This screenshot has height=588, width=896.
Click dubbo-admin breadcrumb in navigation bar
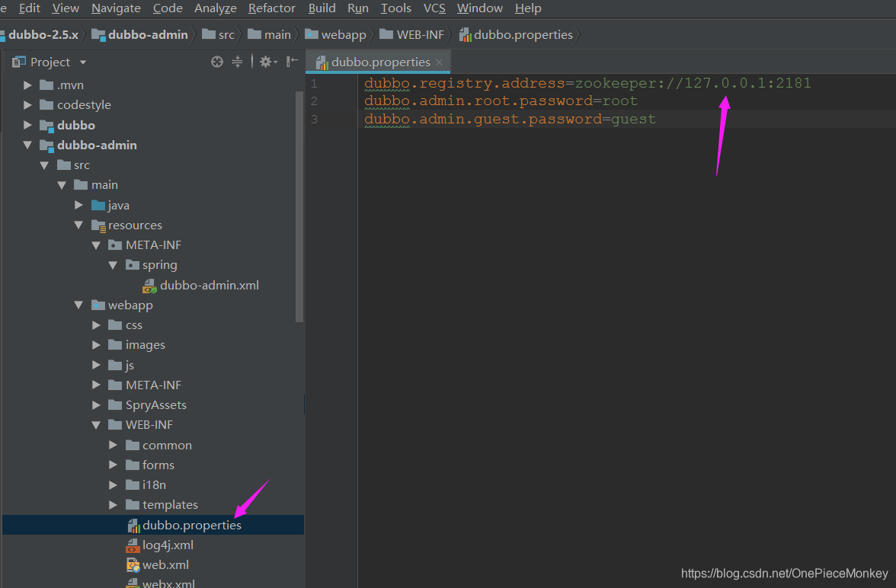[140, 35]
